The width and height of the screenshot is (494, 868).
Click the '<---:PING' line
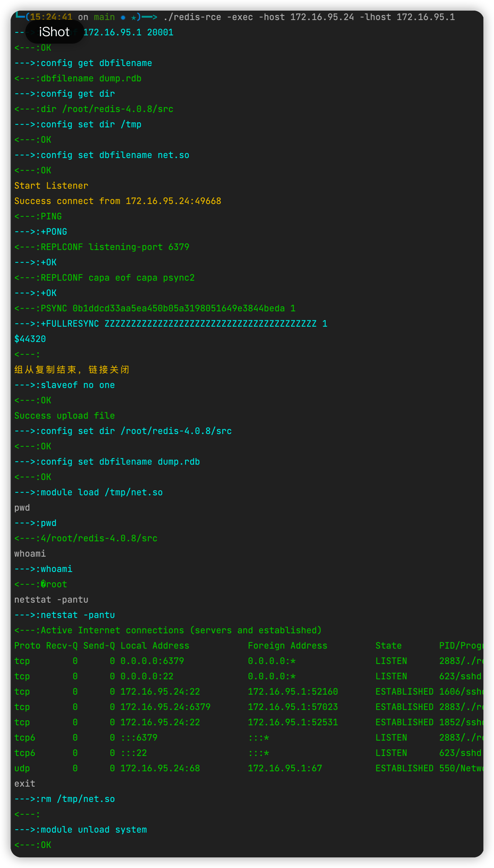pos(38,216)
